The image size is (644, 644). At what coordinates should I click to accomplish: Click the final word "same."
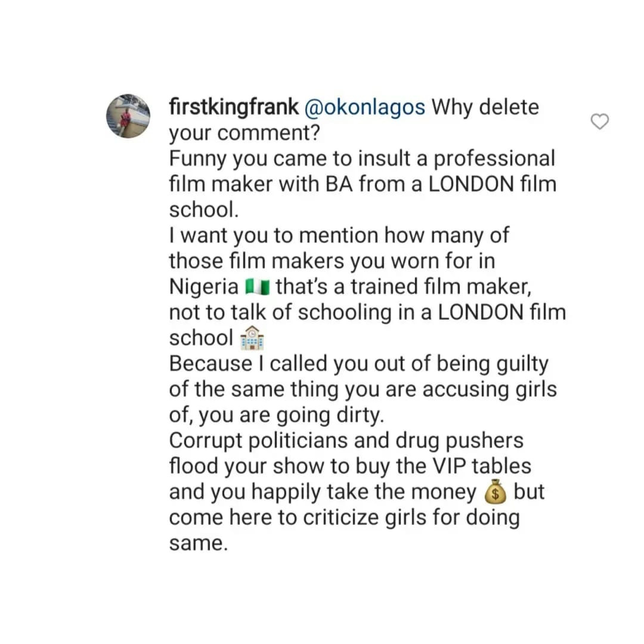[199, 543]
